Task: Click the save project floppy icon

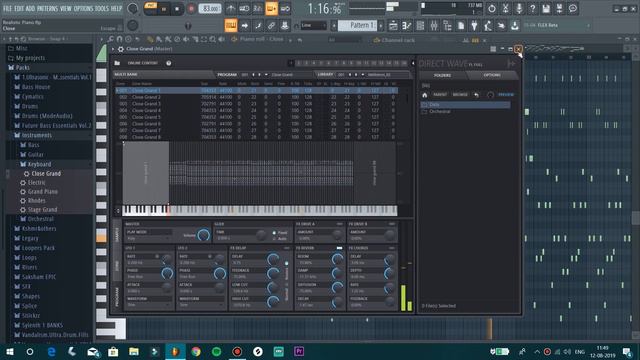Action: [x=546, y=9]
